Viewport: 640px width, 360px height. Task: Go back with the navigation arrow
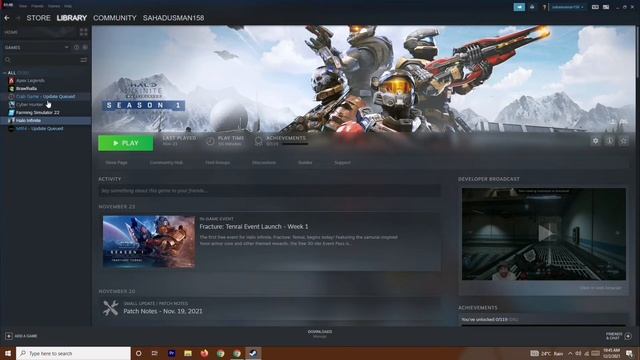point(7,18)
